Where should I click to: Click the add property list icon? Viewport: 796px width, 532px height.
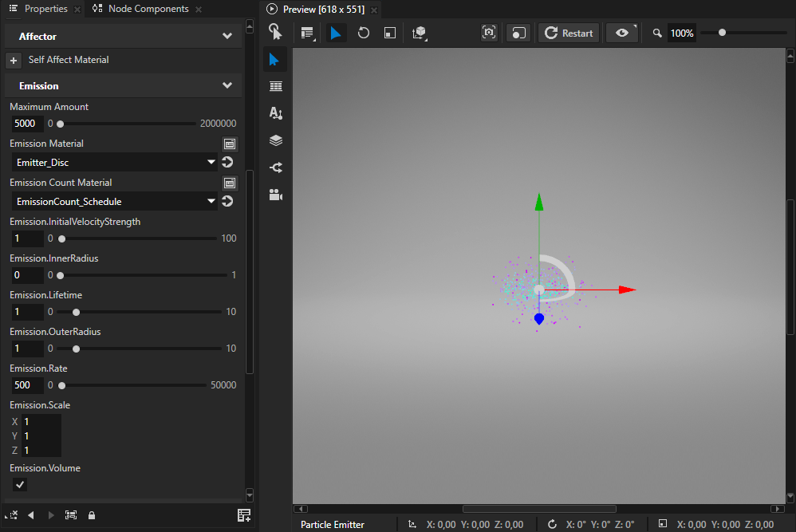(244, 515)
